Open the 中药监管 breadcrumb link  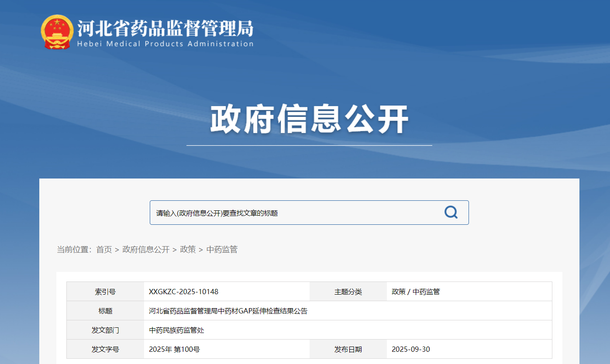point(222,250)
